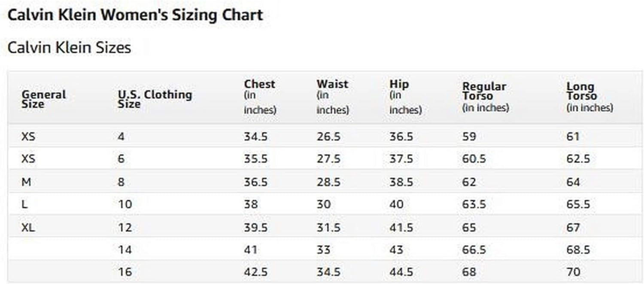Click chest value 42.5
Image resolution: width=644 pixels, height=284 pixels.
click(256, 272)
